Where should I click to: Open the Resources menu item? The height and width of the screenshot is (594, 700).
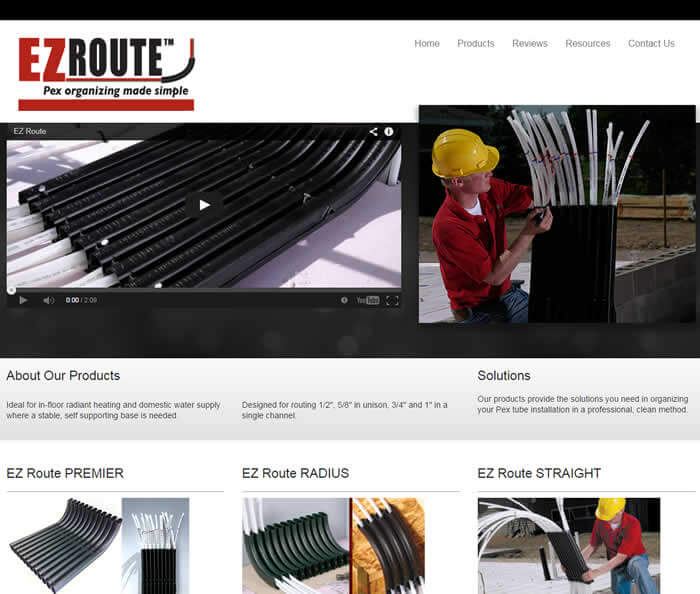point(588,43)
